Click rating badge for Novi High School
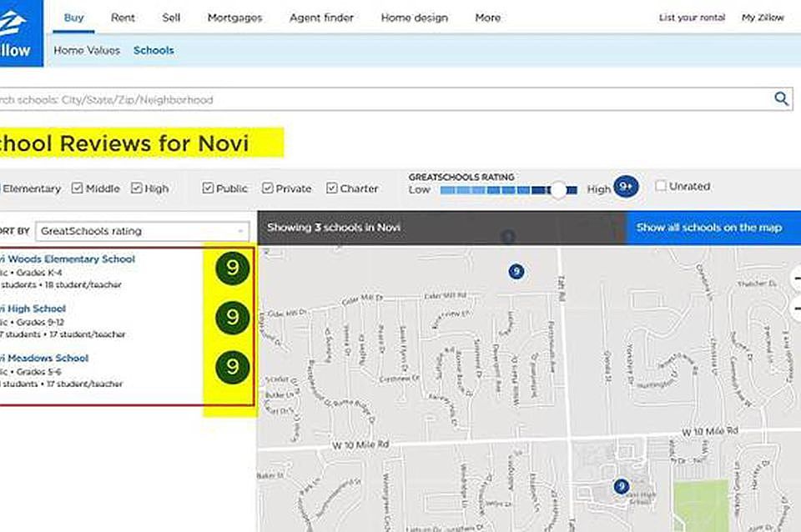The height and width of the screenshot is (532, 801). tap(232, 318)
